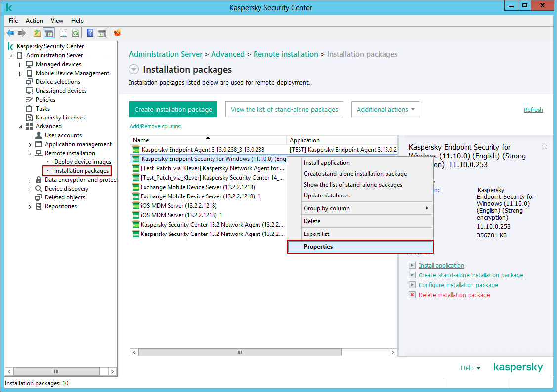Click the blue Back arrow in toolbar
The image size is (557, 392).
(10, 33)
